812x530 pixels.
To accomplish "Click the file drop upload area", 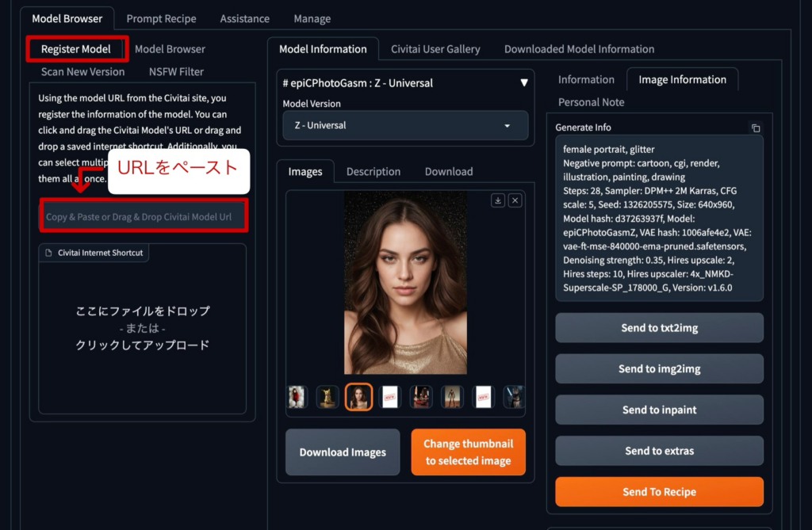I will coord(143,328).
